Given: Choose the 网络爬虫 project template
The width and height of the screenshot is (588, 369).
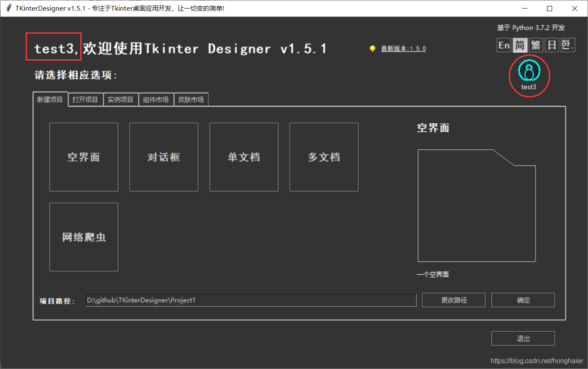Looking at the screenshot, I should point(84,237).
